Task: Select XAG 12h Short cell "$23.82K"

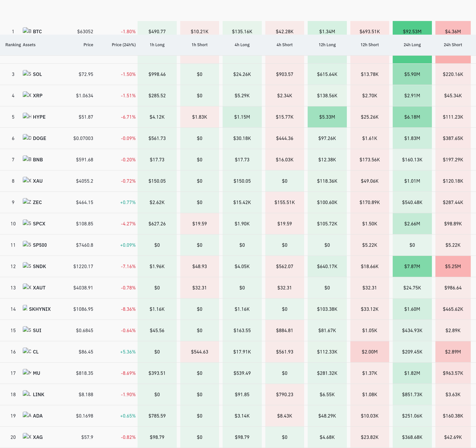Action: point(370,437)
